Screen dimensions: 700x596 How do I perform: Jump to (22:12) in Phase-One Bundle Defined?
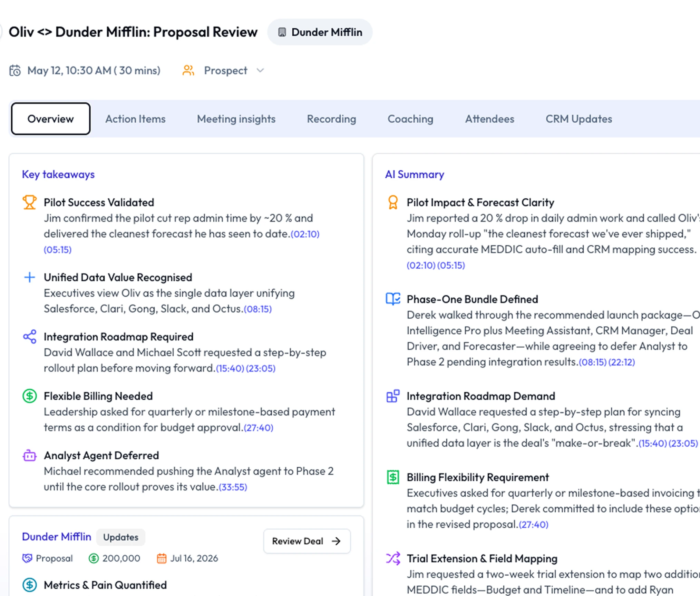click(622, 362)
